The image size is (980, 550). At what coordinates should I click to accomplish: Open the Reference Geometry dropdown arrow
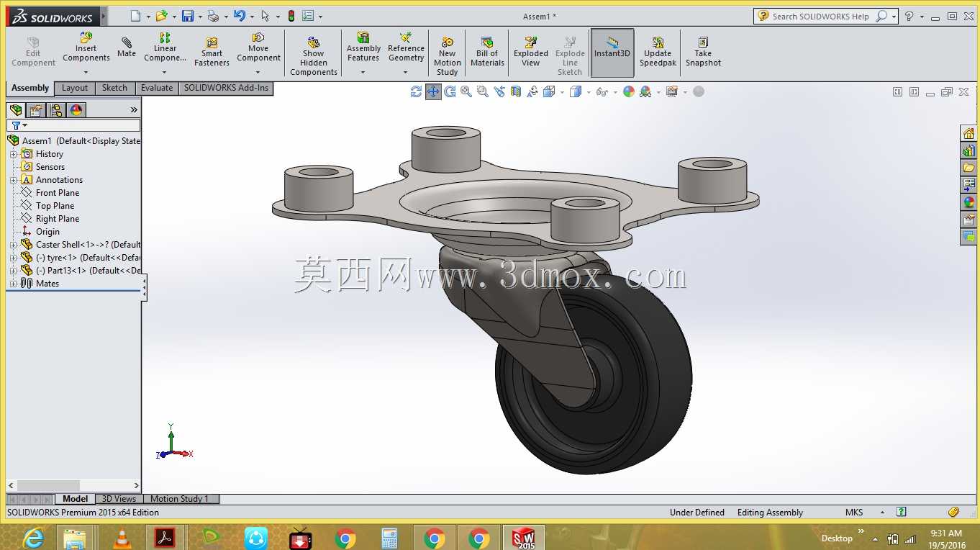pyautogui.click(x=405, y=72)
